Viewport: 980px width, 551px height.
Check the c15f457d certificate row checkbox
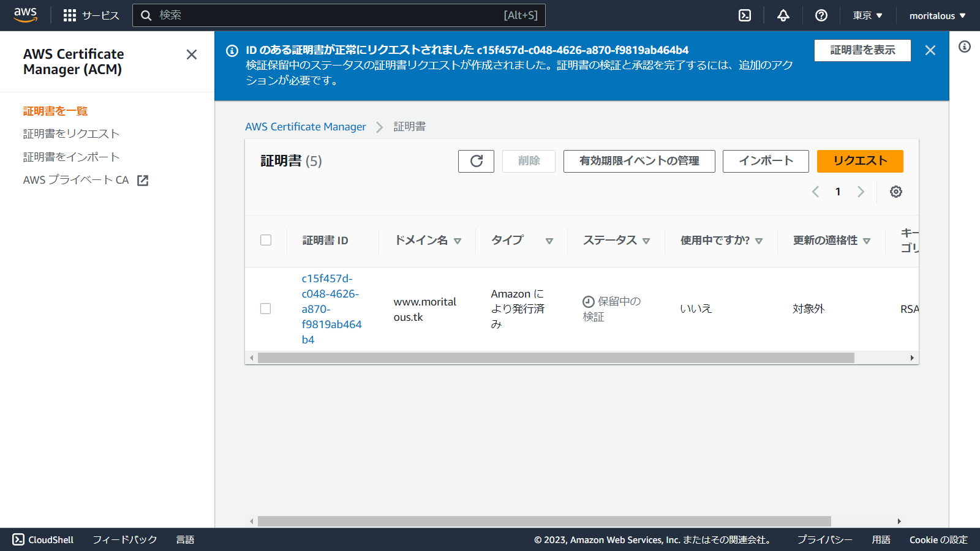coord(266,309)
